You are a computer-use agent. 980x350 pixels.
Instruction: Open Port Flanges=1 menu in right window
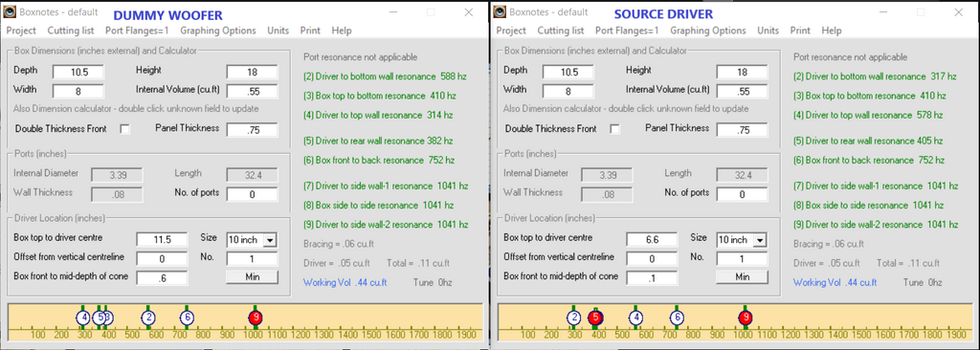(627, 30)
